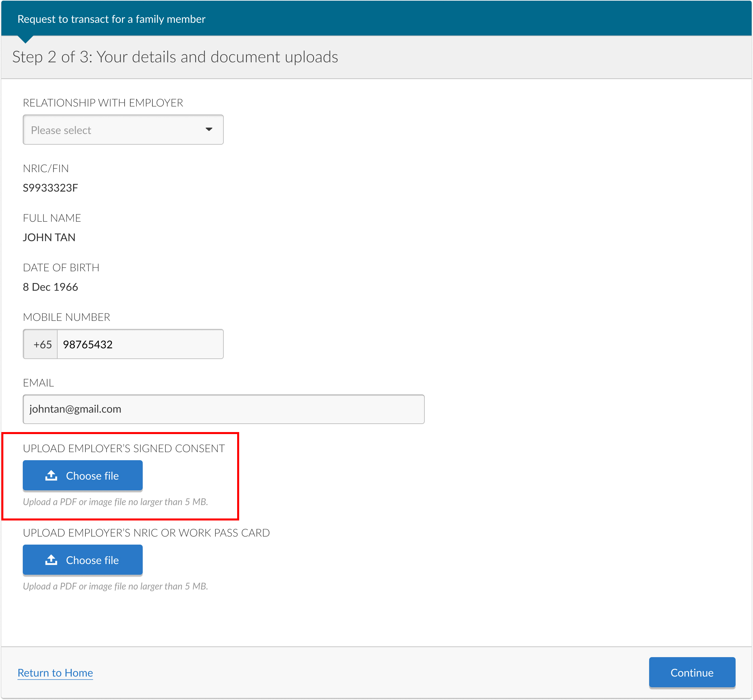753x700 pixels.
Task: Click the dropdown arrow beside Please select
Action: (x=209, y=130)
